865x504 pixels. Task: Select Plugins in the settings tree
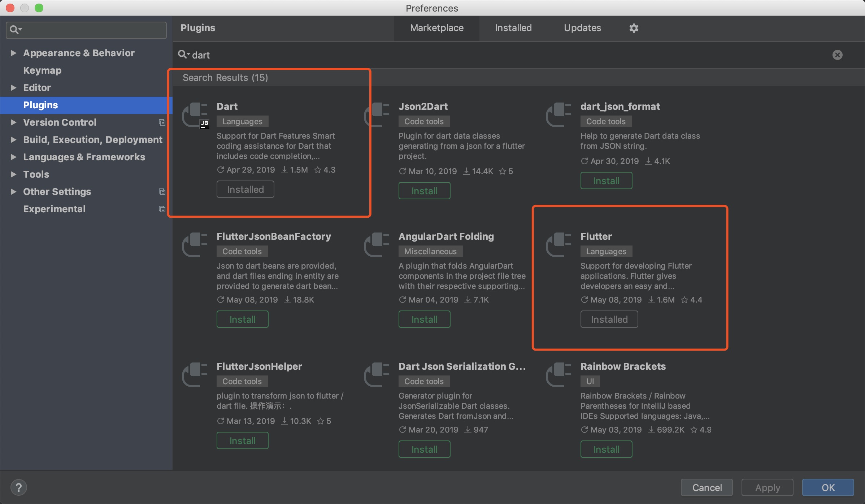tap(86, 105)
